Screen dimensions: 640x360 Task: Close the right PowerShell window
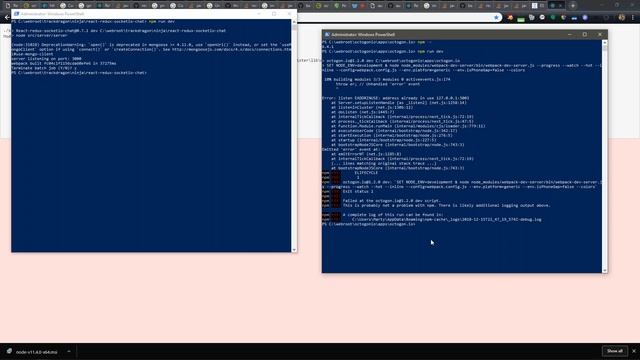(600, 35)
